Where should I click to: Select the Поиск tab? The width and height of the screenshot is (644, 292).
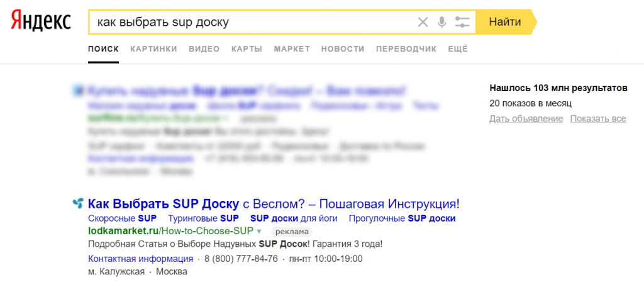pos(104,49)
